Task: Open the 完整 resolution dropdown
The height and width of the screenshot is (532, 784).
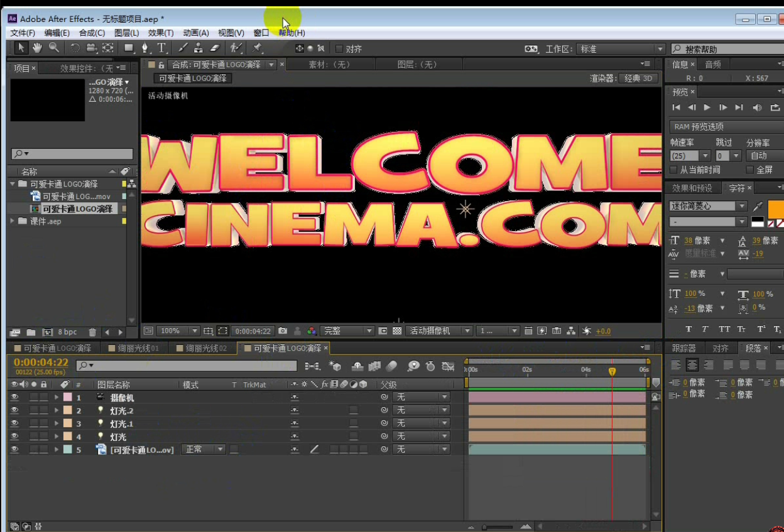Action: coord(347,331)
